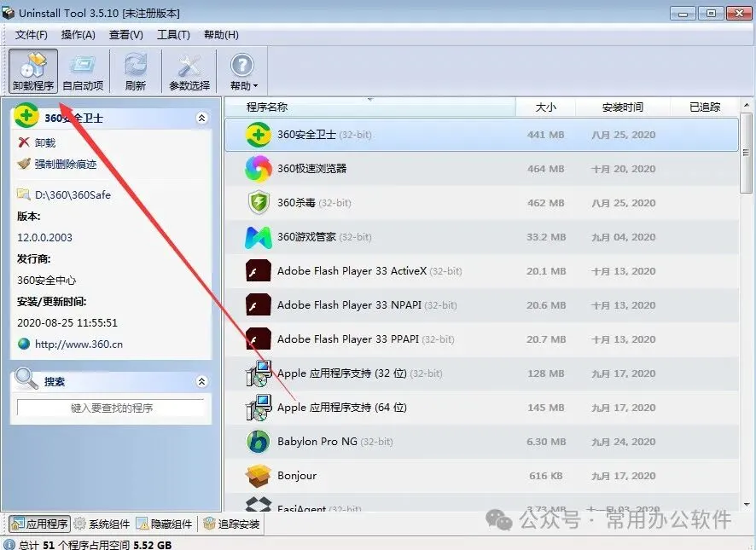Click the 145 MB size value
756x550 pixels.
click(x=546, y=408)
